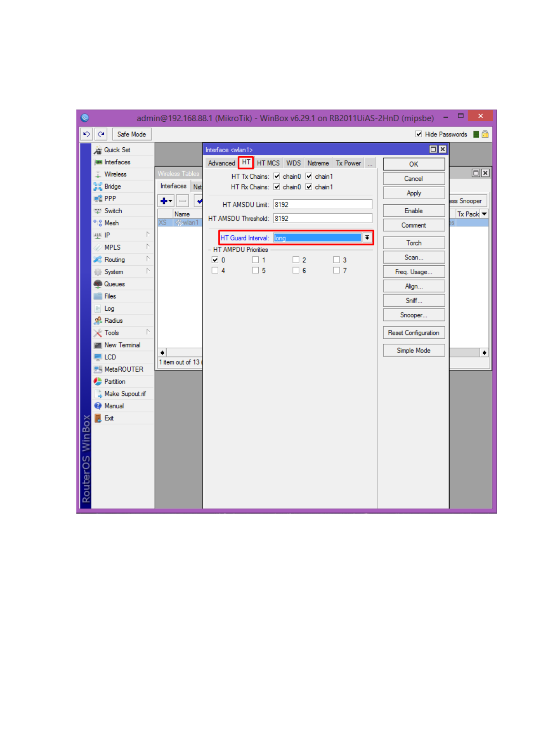
Task: Click the HT AMSDU Threshold field
Action: [323, 218]
